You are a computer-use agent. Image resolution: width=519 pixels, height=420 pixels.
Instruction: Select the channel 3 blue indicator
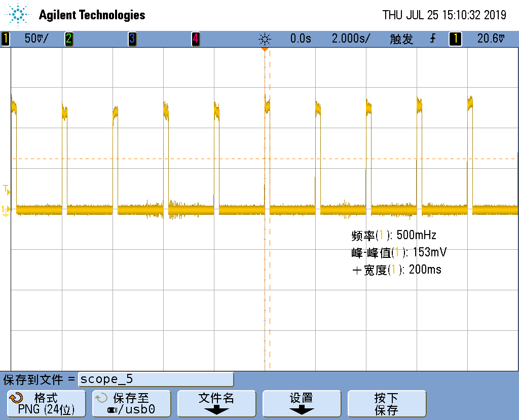[132, 39]
